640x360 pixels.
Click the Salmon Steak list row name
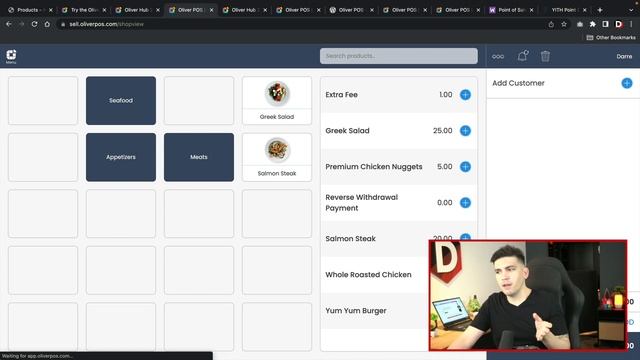[350, 239]
